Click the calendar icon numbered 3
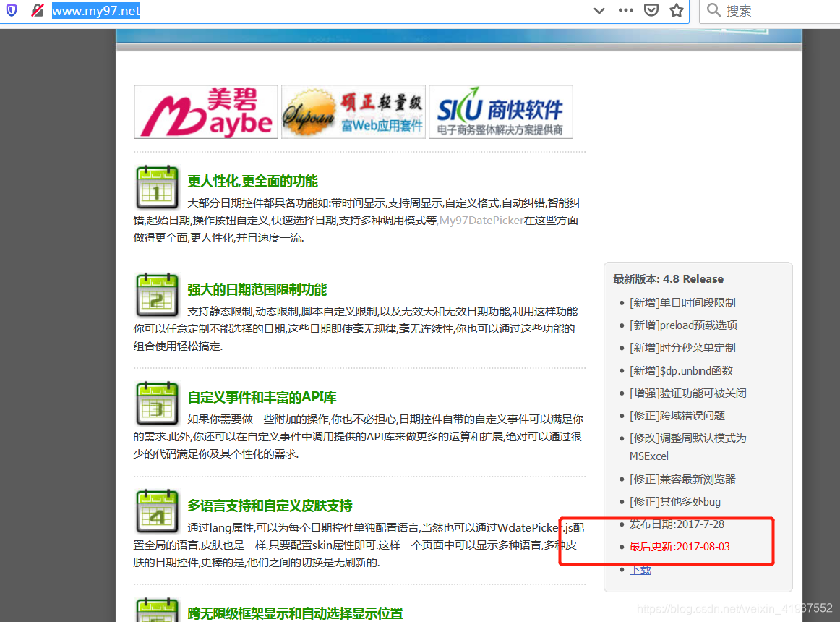The height and width of the screenshot is (622, 840). (157, 404)
